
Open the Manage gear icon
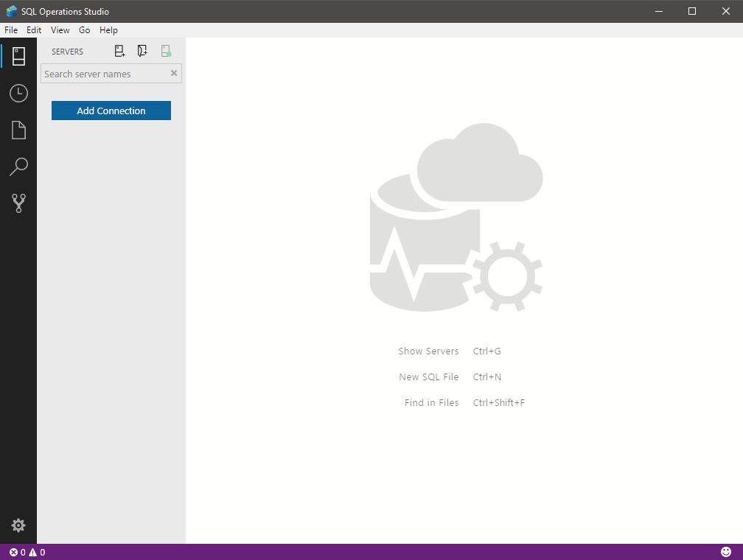pyautogui.click(x=18, y=525)
